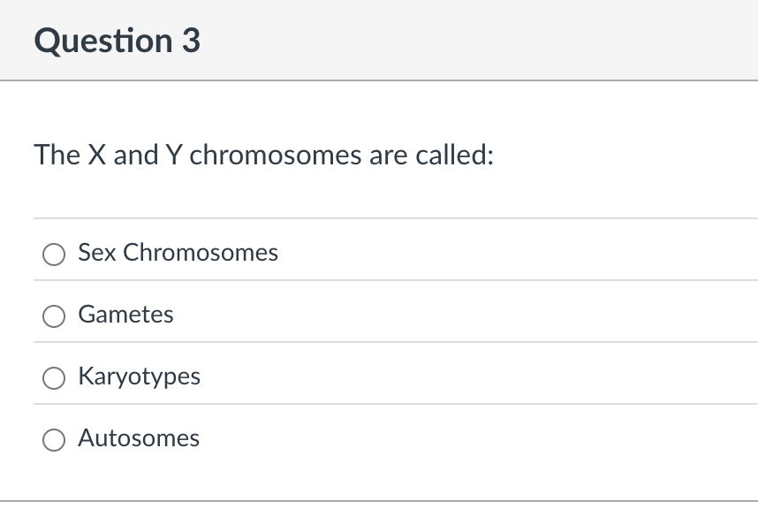
Task: Click the letter K starting Karyotypes
Action: click(x=86, y=376)
